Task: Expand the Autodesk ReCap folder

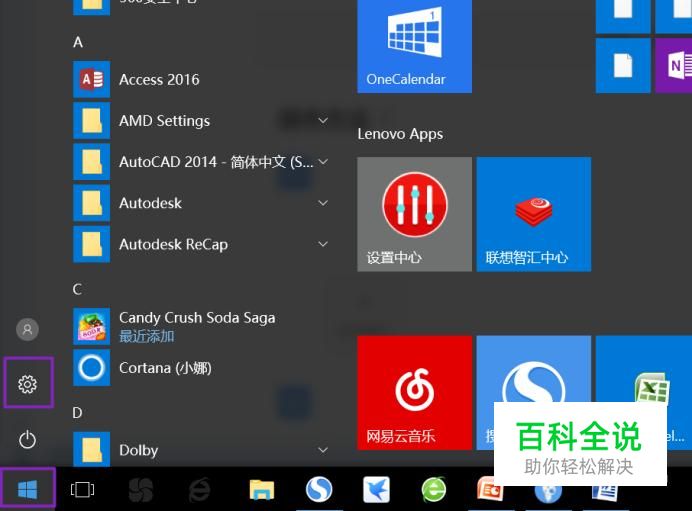Action: (323, 244)
